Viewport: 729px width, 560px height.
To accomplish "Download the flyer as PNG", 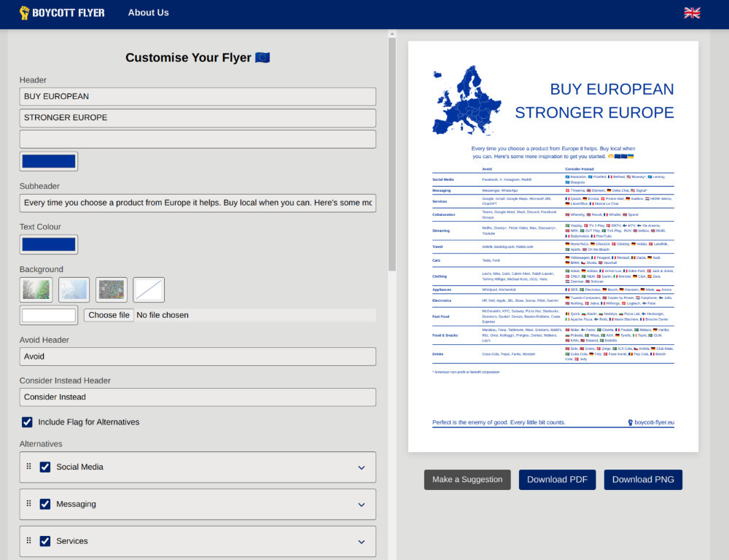I will tap(643, 480).
